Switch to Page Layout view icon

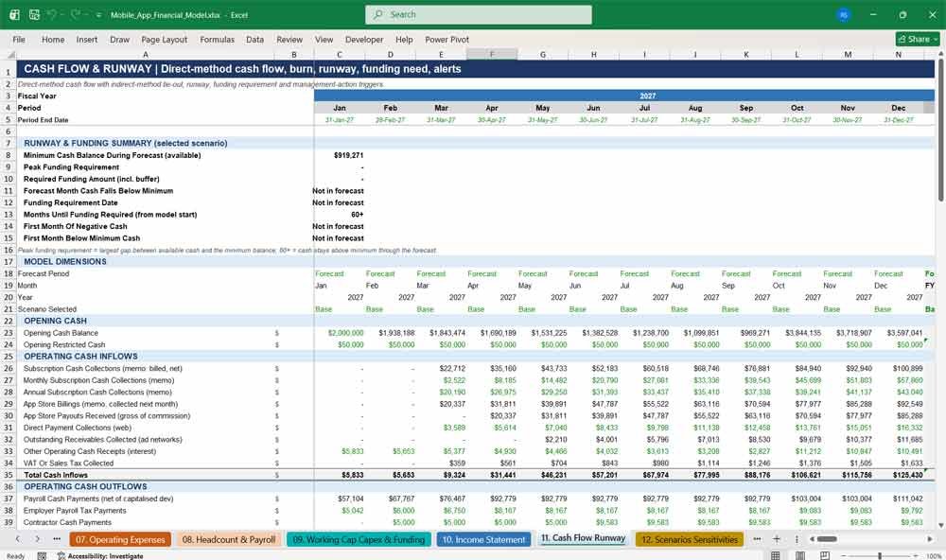(800, 555)
